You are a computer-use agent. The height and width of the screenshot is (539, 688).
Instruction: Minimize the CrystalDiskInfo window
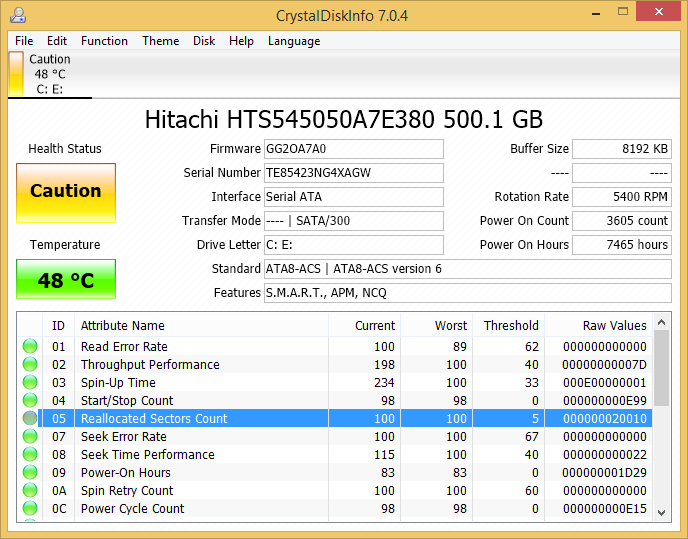tap(596, 13)
